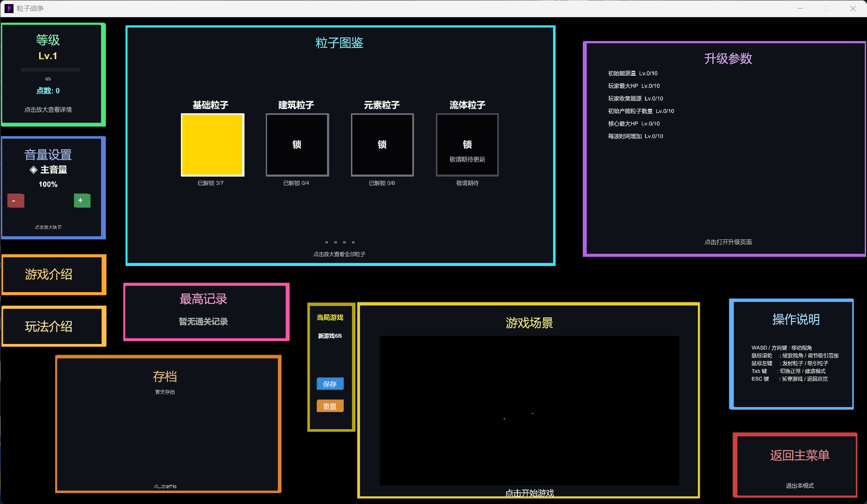The width and height of the screenshot is (867, 504).
Task: Click 已解锁 0/4 under 建筑粒子
Action: [x=296, y=183]
